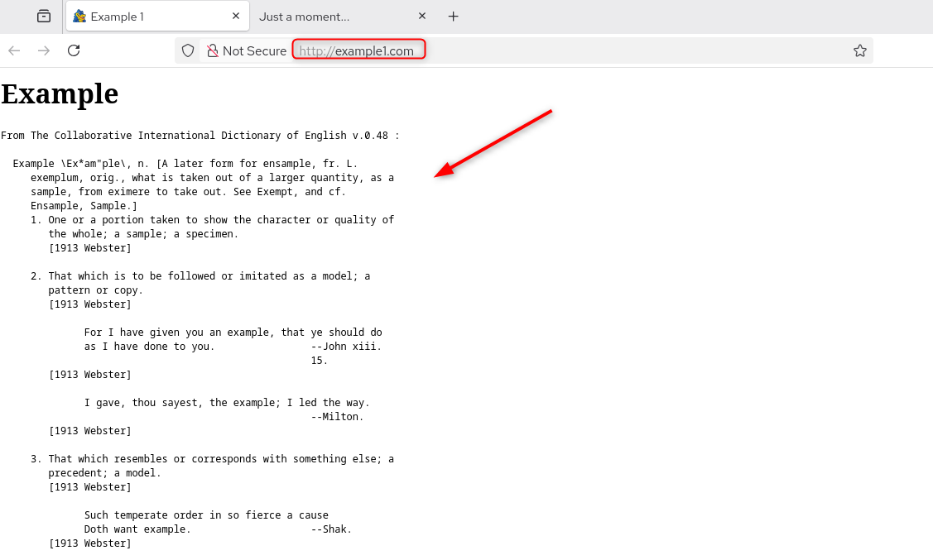The width and height of the screenshot is (933, 560).
Task: Click the definition '1. One or a portion taken'
Action: 213,220
